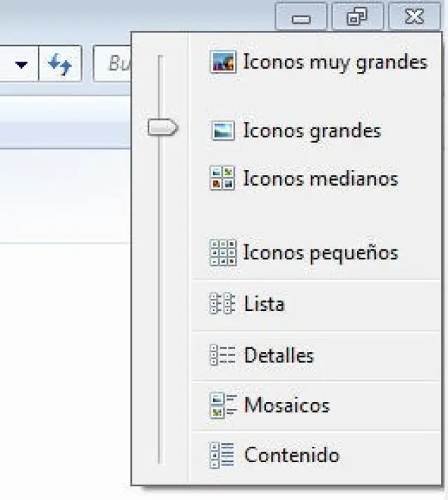
Task: Click the Mosaicos view icon
Action: (x=223, y=405)
